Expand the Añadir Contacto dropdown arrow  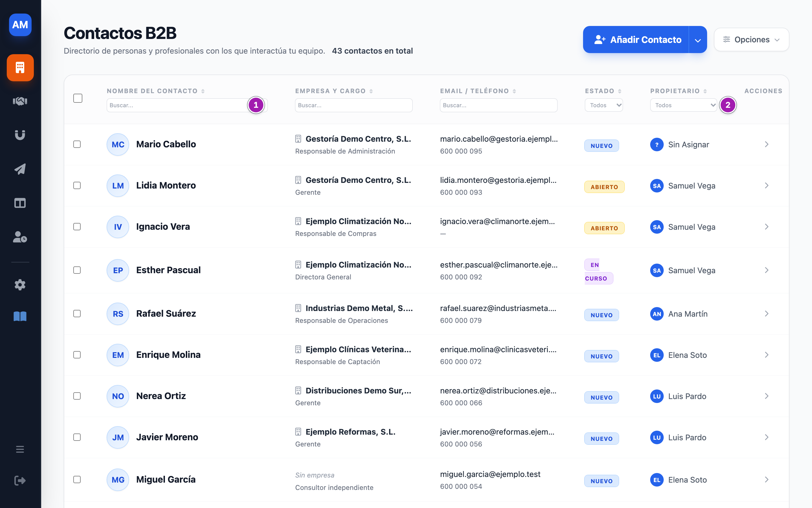click(698, 40)
